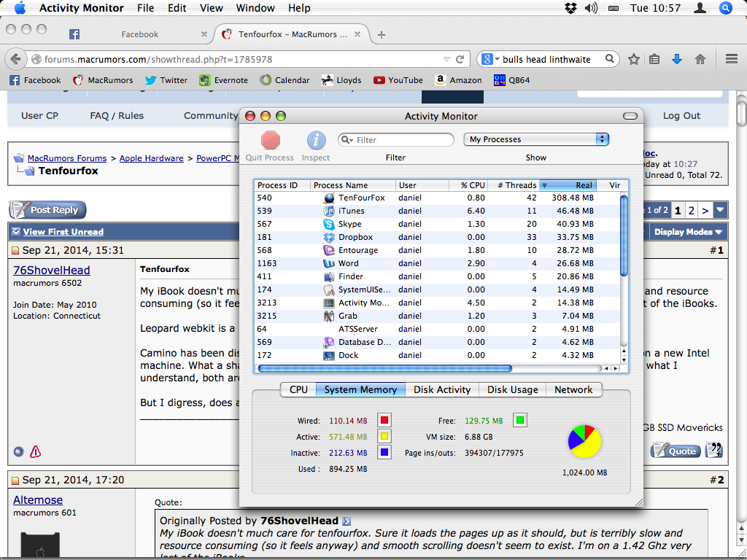Screen dimensions: 747x560
Task: Open the Filter search options dropdown
Action: coord(348,140)
